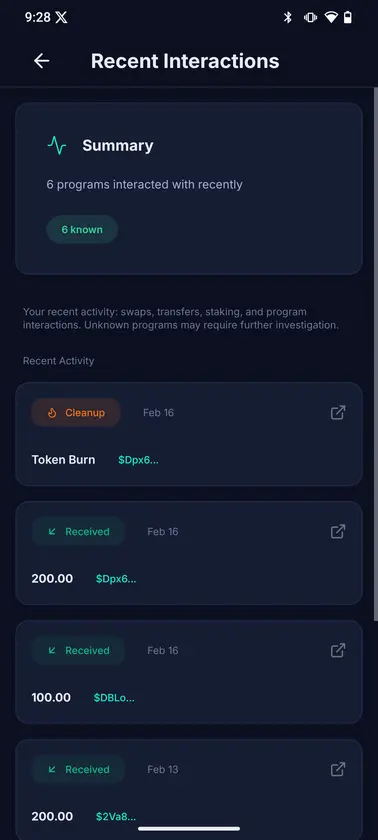Select the Summary card
The width and height of the screenshot is (378, 840).
pos(189,189)
